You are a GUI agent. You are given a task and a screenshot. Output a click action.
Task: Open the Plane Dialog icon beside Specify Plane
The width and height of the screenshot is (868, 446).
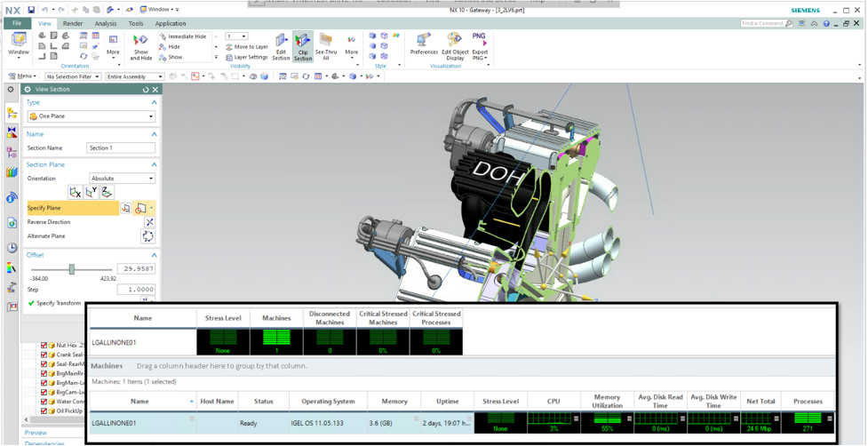[x=126, y=208]
